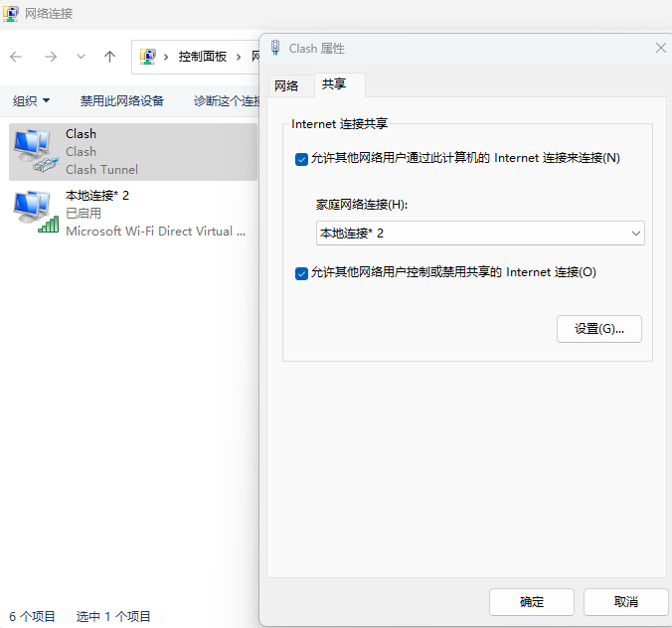Click the 6 个项目 status bar text
The height and width of the screenshot is (628, 672).
[32, 617]
